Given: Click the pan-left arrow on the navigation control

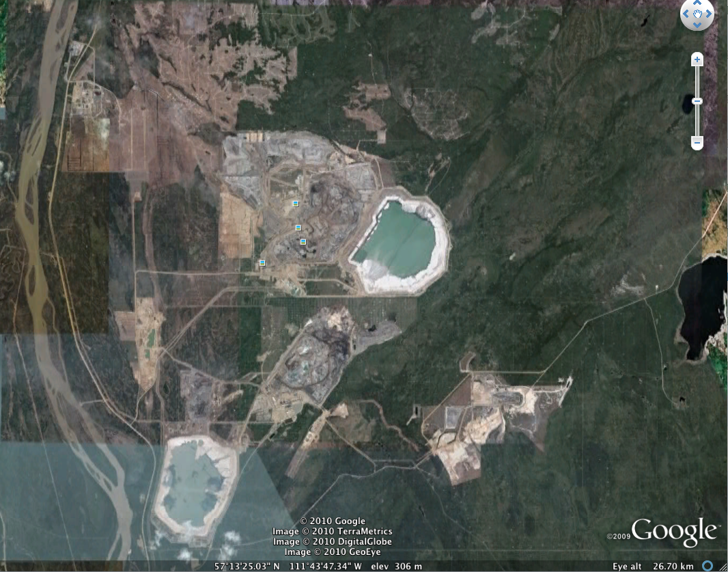Looking at the screenshot, I should (x=687, y=14).
